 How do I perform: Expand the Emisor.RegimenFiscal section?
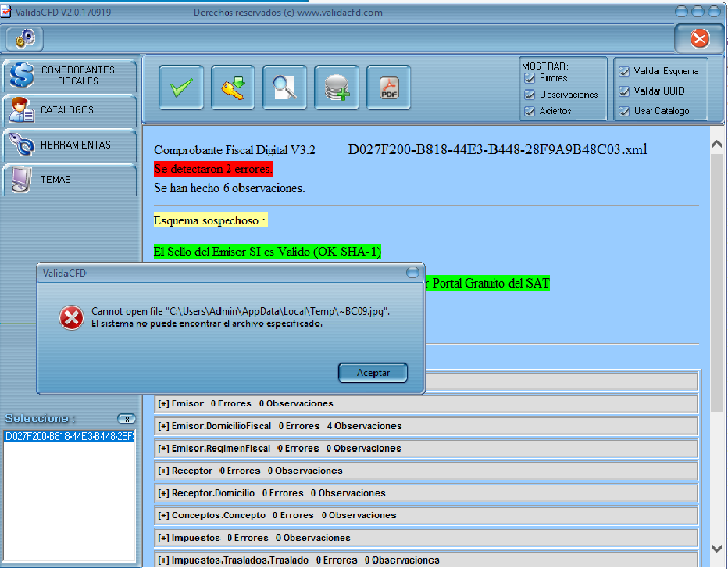click(x=426, y=448)
